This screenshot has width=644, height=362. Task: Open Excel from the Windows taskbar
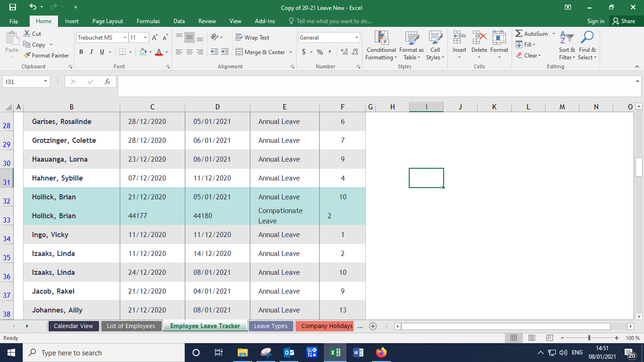pyautogui.click(x=335, y=353)
